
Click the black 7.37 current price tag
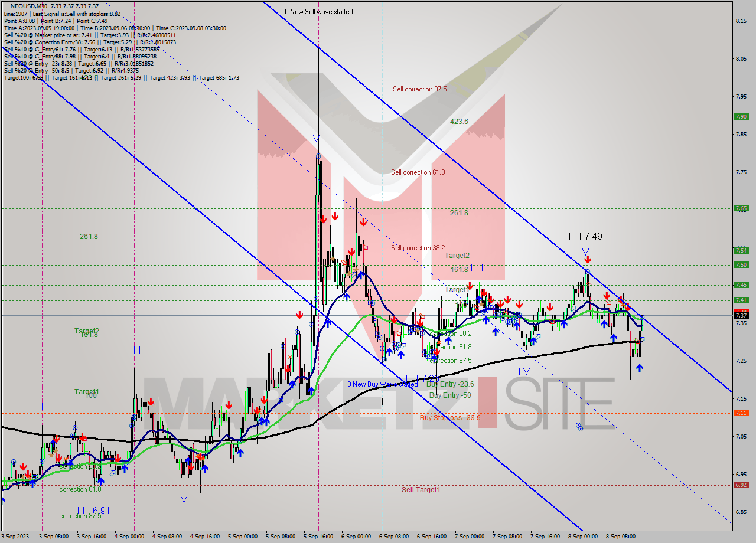pos(741,316)
